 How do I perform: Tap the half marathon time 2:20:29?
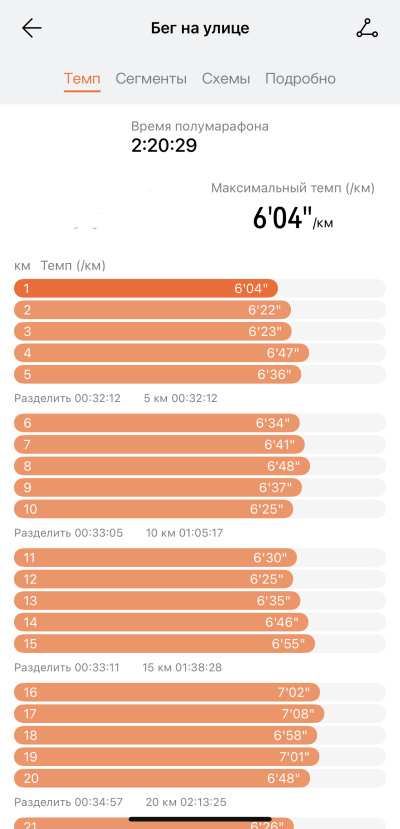(164, 145)
